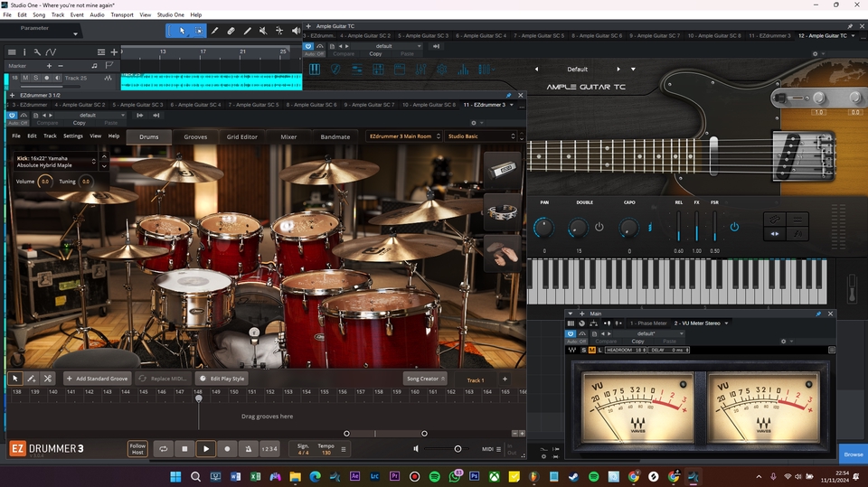Switch to the Bandmate tab
The width and height of the screenshot is (868, 487).
coord(335,136)
